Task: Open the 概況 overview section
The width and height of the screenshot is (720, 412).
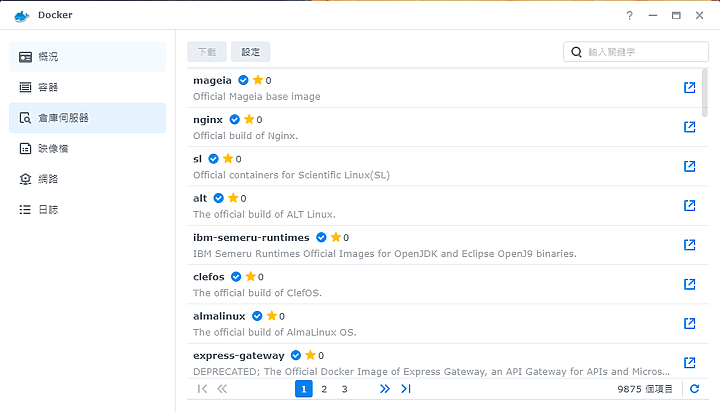Action: point(87,57)
